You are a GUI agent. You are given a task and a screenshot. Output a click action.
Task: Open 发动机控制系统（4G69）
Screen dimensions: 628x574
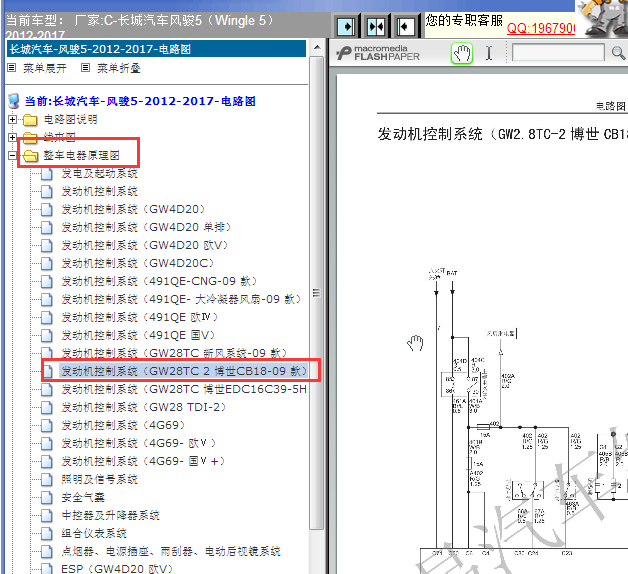[x=123, y=425]
